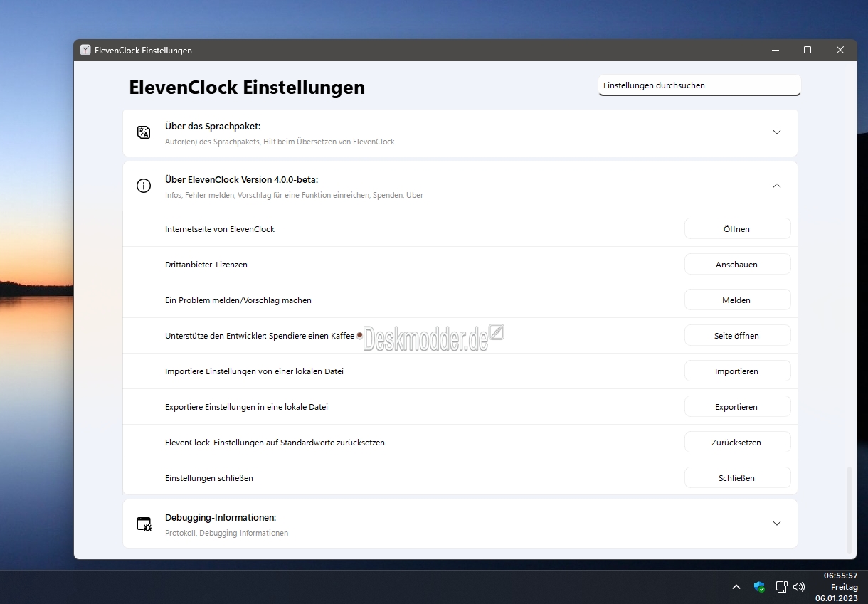Close the ElevenClock Einstellungen window

click(840, 50)
